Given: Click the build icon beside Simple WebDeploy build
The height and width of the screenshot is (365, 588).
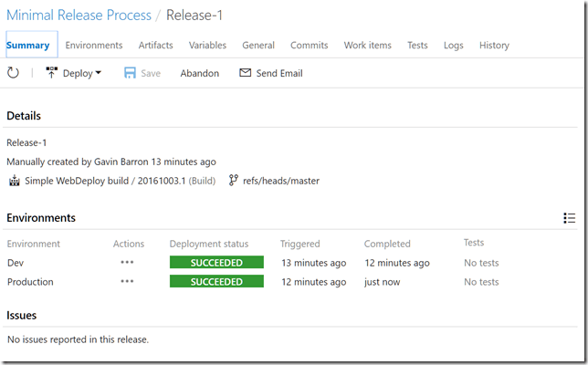Looking at the screenshot, I should [14, 181].
